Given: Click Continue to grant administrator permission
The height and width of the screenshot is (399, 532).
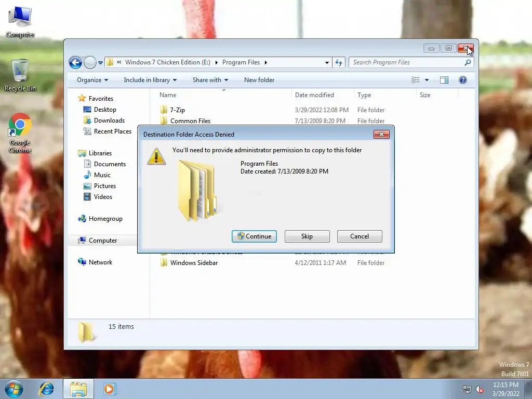Looking at the screenshot, I should coord(254,236).
